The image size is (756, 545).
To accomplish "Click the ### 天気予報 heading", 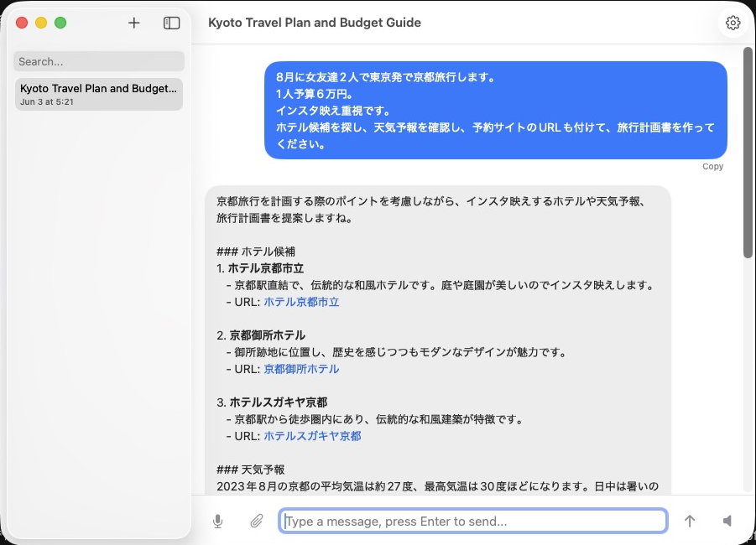I will coord(251,470).
